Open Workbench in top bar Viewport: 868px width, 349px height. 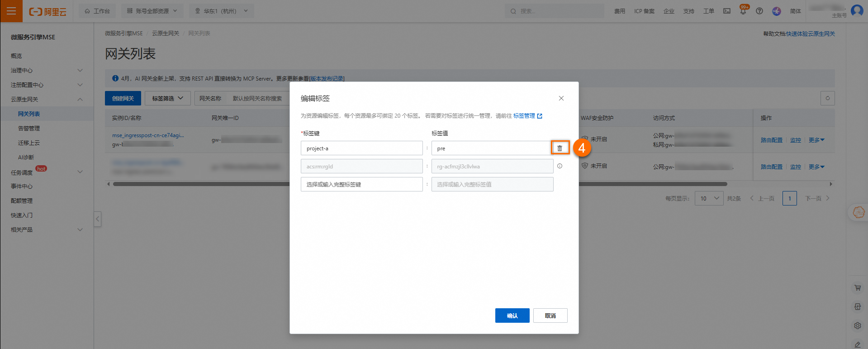(x=97, y=11)
